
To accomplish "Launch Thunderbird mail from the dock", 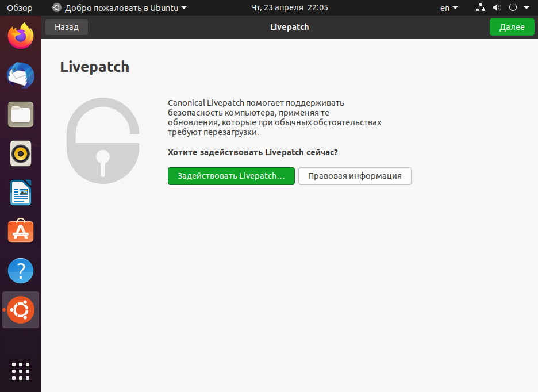I will [21, 75].
